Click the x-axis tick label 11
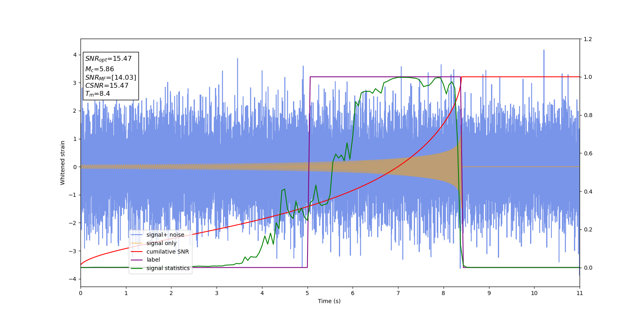This screenshot has width=644, height=322. (x=580, y=293)
